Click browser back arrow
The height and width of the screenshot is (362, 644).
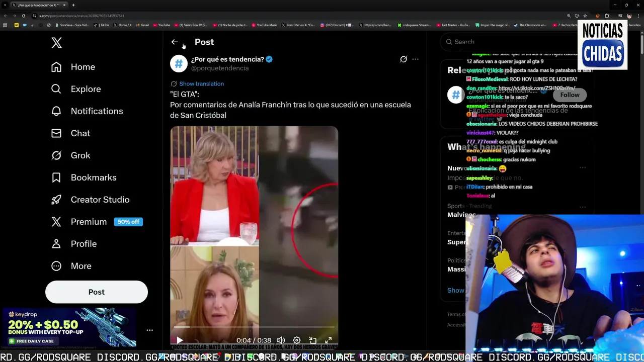(6, 16)
